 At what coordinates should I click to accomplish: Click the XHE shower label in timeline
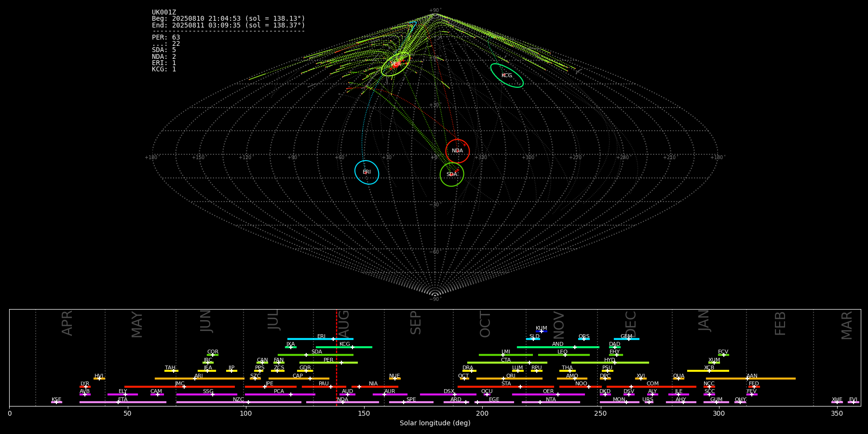[837, 400]
